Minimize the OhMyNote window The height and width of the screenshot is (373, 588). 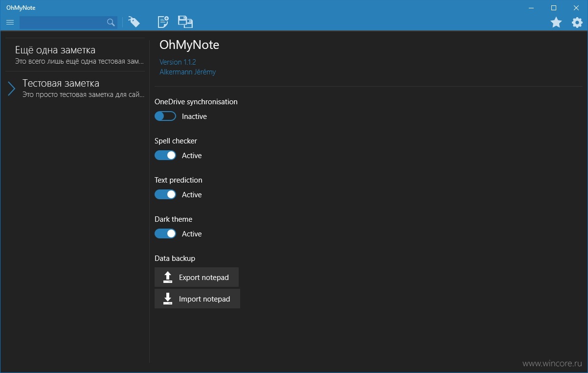click(x=532, y=8)
